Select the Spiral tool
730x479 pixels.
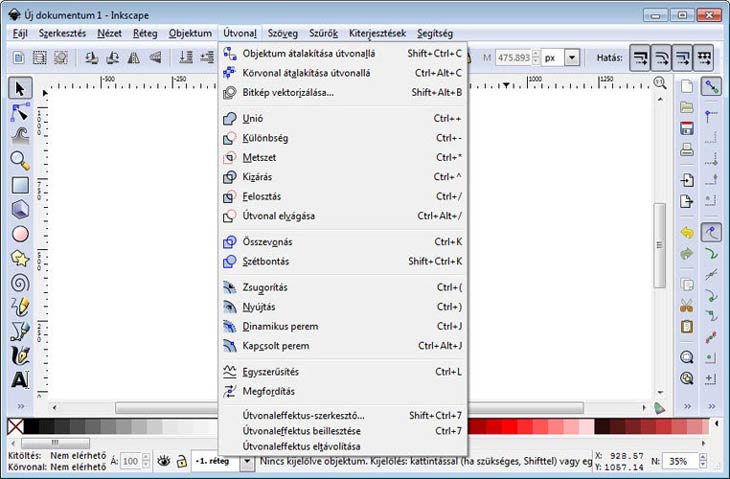click(20, 283)
